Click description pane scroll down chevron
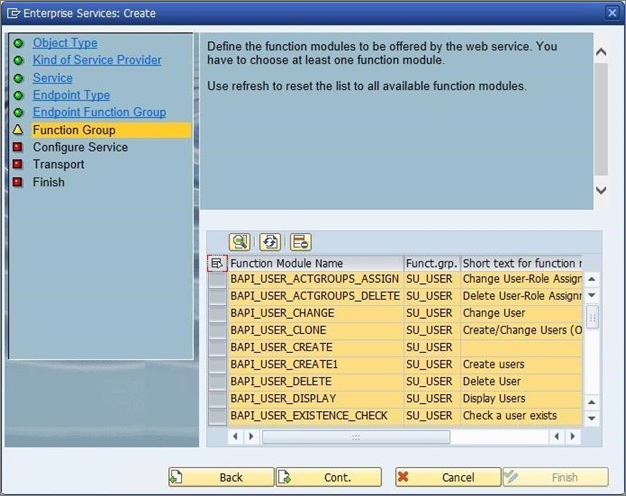626x496 pixels. (x=601, y=190)
